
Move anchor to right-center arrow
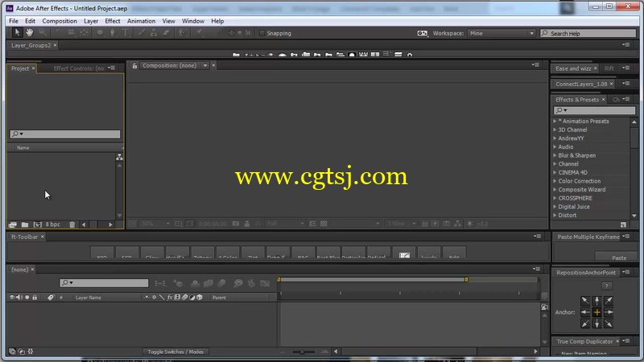coord(609,312)
